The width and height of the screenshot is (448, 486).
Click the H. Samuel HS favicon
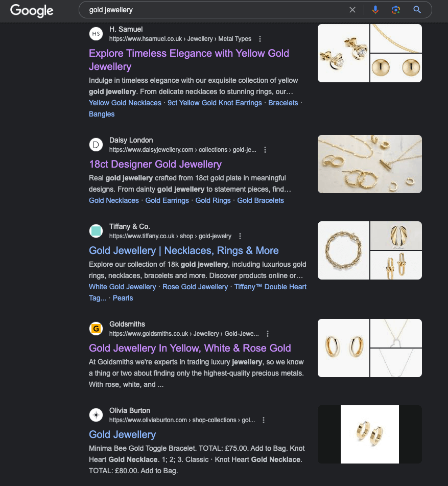(96, 34)
